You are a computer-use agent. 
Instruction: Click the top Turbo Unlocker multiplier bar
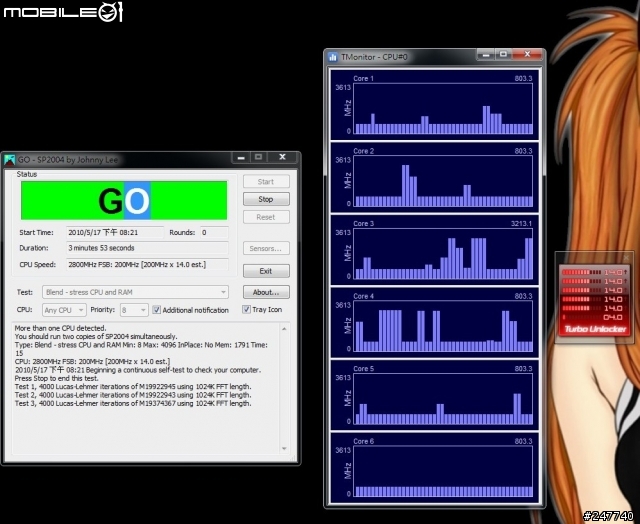[x=593, y=272]
